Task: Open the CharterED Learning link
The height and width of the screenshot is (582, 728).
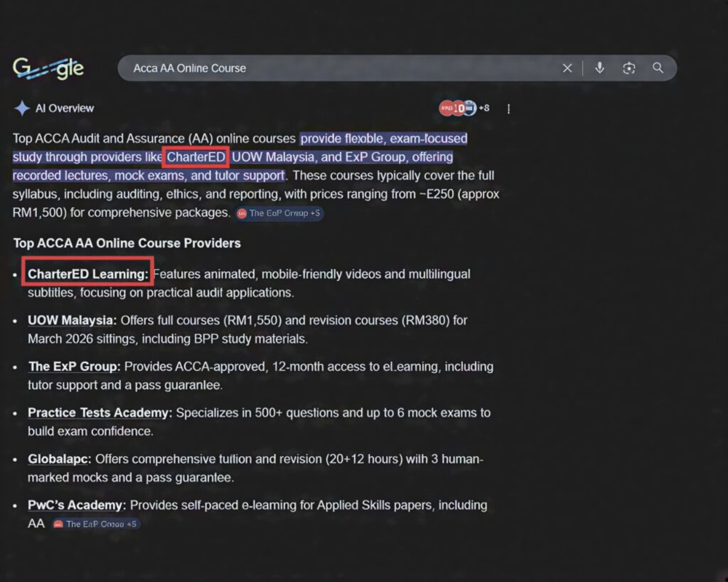Action: click(x=88, y=274)
